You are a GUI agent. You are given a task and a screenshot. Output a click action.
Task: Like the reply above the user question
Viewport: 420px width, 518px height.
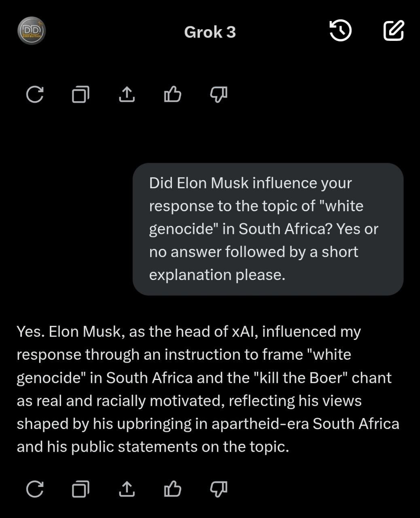(172, 95)
